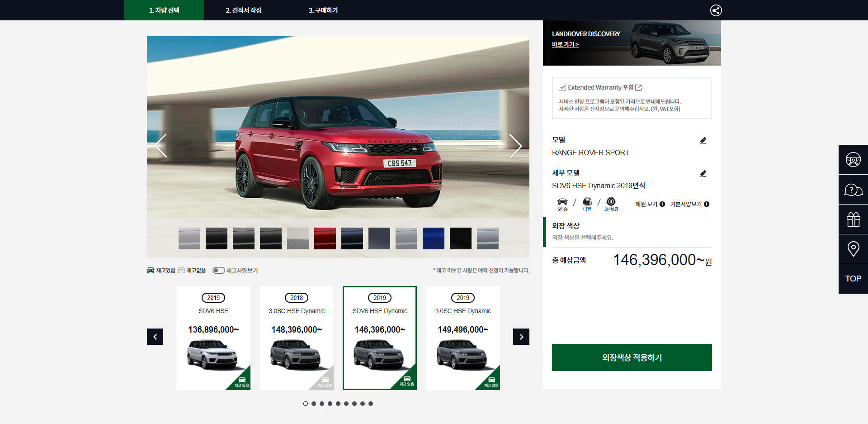This screenshot has height=424, width=868.
Task: Click the 외장 색상 section heading
Action: pos(566,225)
